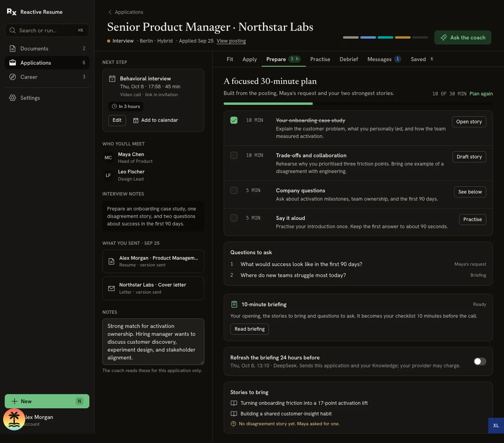Open the Debrief tab
Viewport: 504px width, 443px height.
[349, 59]
